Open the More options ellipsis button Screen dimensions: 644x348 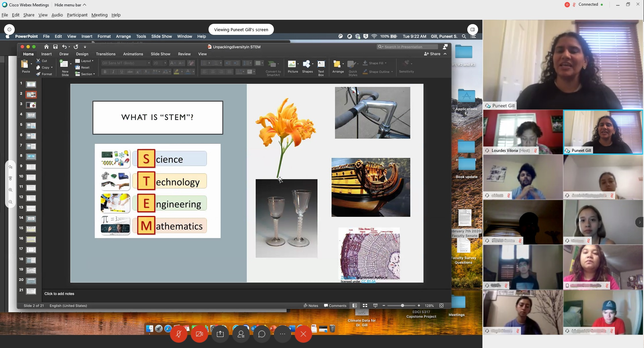(x=283, y=334)
